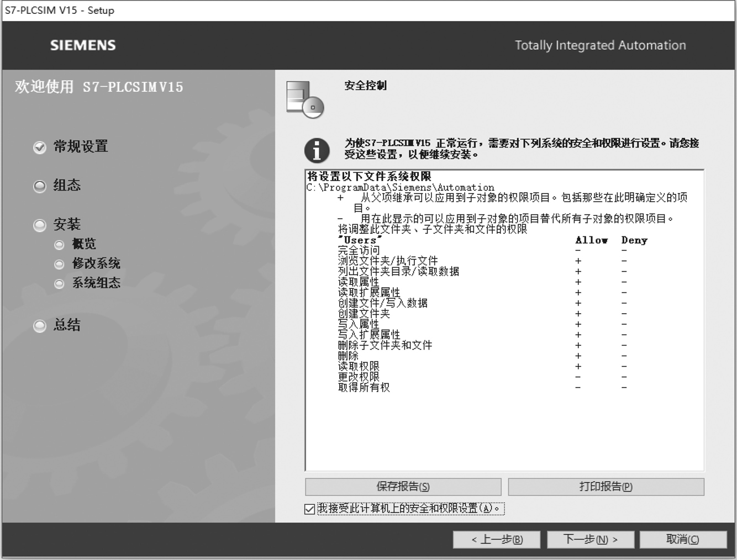Click the Allow column header
The width and height of the screenshot is (737, 560).
pyautogui.click(x=591, y=240)
